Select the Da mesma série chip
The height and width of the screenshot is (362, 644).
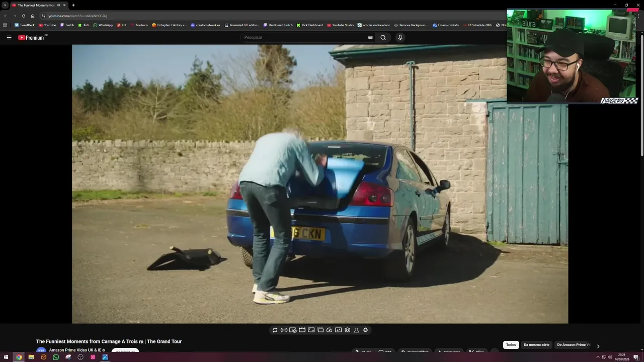(536, 345)
